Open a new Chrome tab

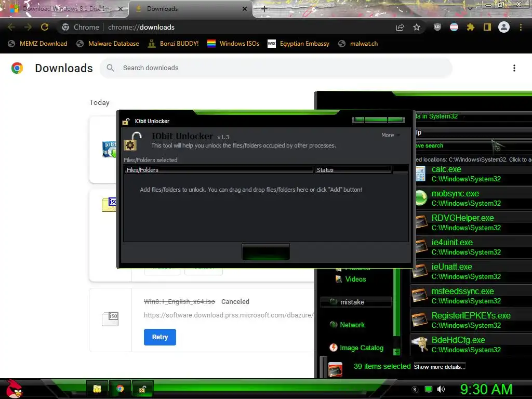click(x=264, y=9)
